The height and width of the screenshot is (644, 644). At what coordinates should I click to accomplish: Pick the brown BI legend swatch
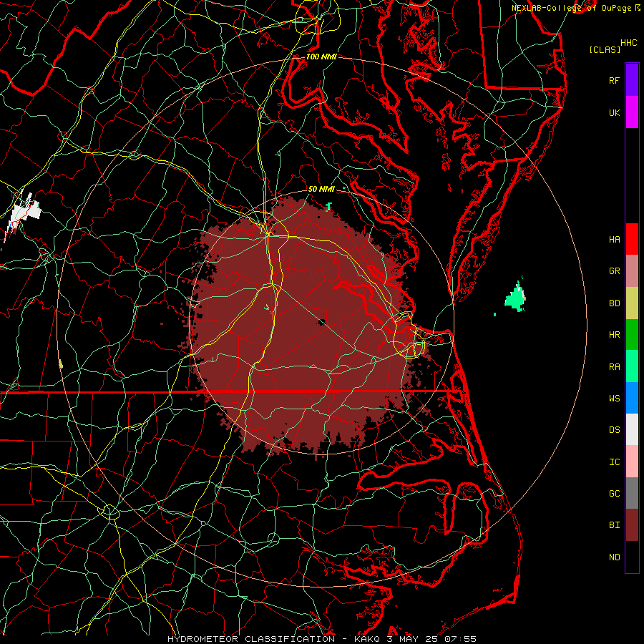632,525
